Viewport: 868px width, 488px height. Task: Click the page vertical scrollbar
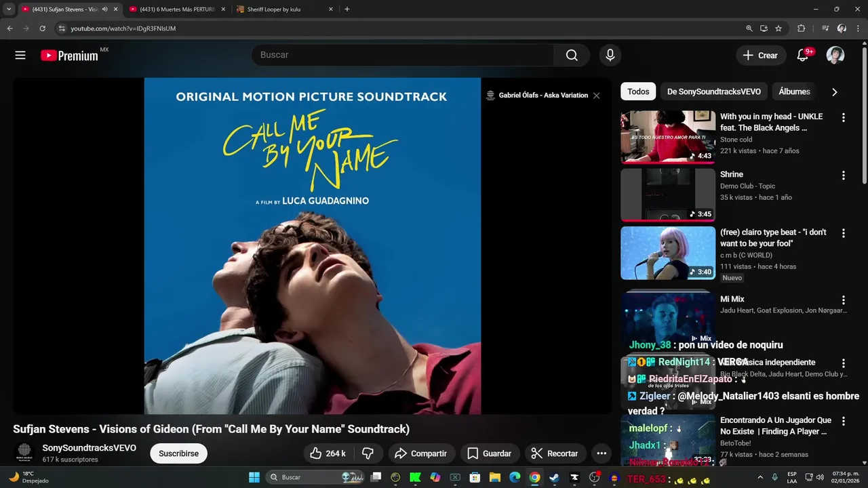(x=864, y=115)
